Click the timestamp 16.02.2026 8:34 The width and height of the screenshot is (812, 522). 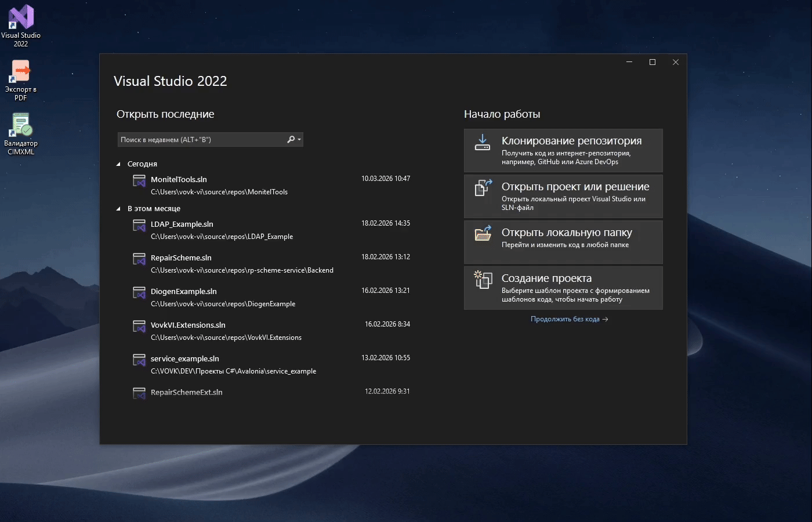click(x=387, y=324)
